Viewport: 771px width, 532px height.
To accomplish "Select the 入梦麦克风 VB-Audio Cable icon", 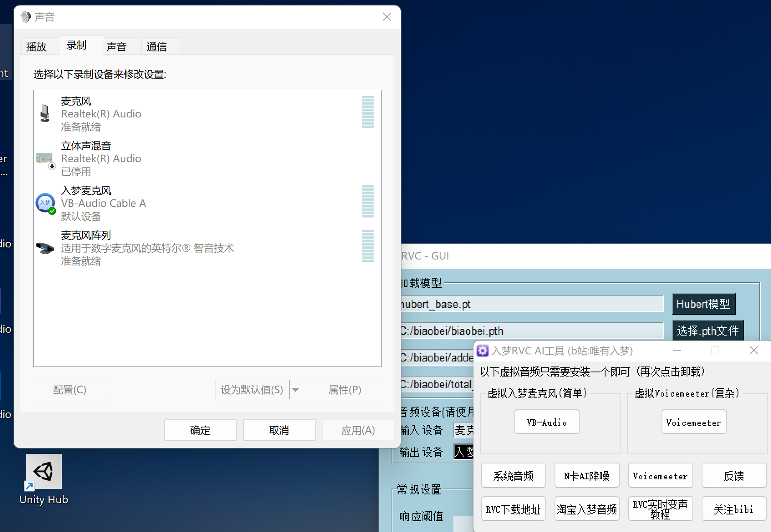I will tap(46, 204).
